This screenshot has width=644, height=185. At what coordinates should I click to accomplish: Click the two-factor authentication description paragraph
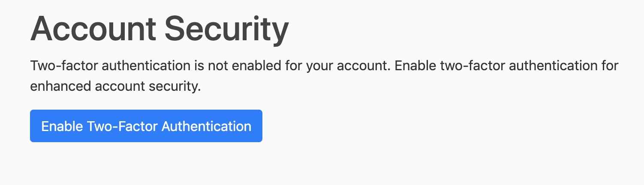click(x=324, y=76)
